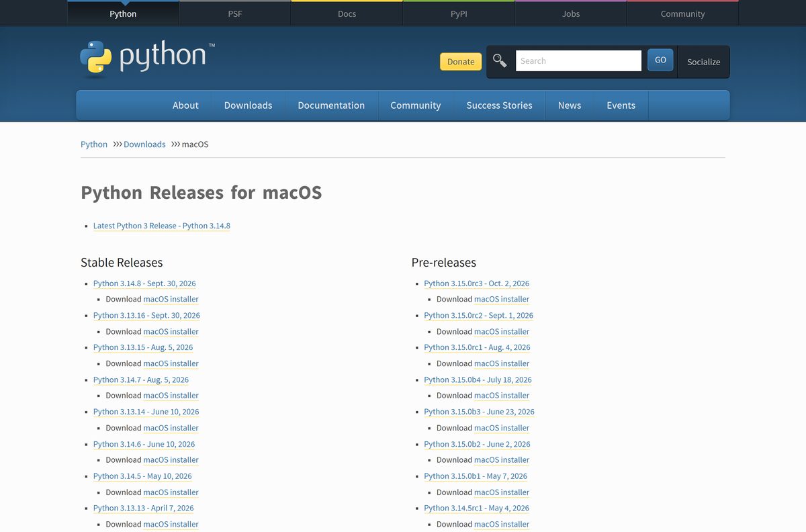The image size is (806, 532).
Task: Open Success Stories in navigation
Action: [499, 105]
